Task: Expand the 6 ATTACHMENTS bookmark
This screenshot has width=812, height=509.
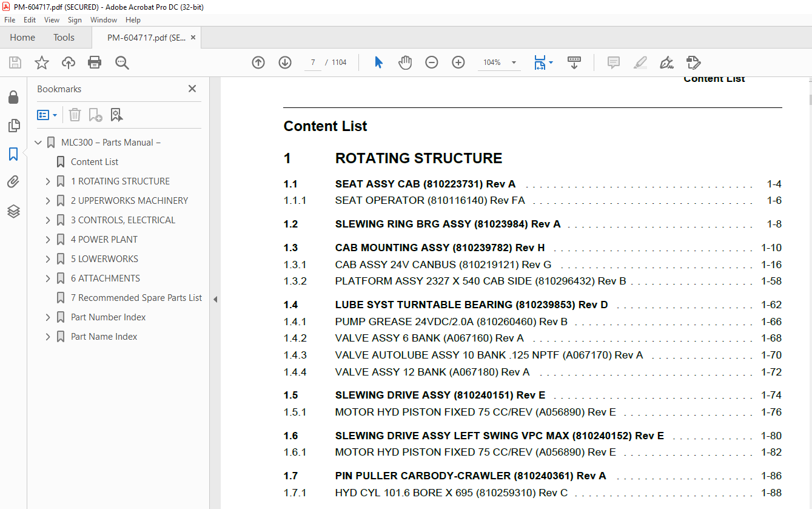Action: (x=48, y=278)
